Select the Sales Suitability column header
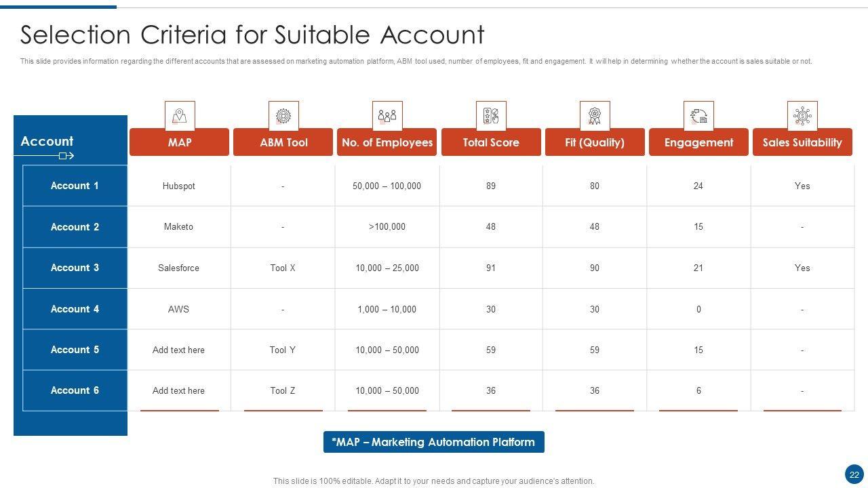 click(802, 142)
